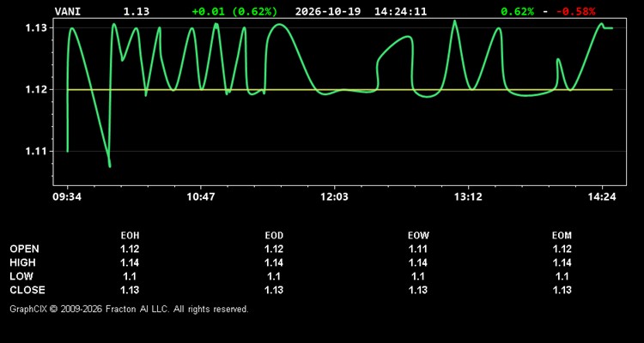Screen dimensions: 644x343
Task: Select LOW value 1.1 under EOW
Action: click(418, 276)
